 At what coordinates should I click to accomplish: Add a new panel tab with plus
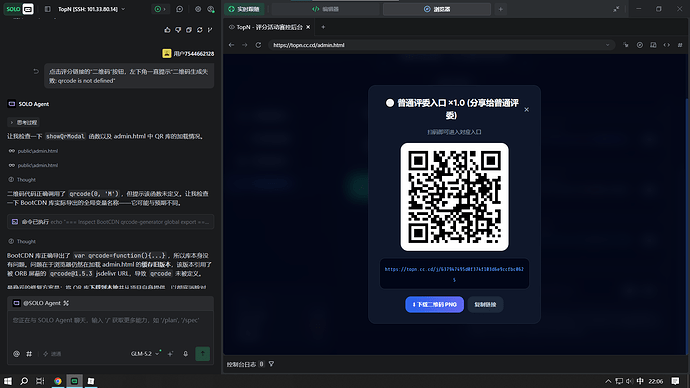tap(500, 9)
